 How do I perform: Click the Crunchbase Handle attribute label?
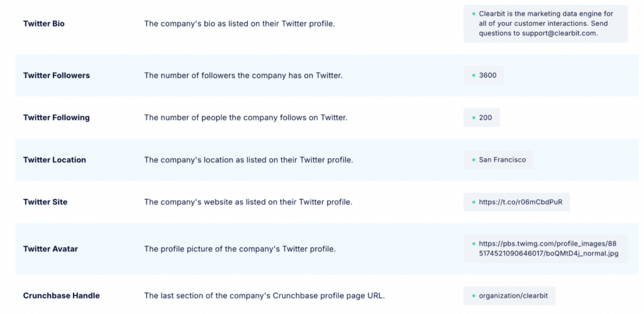pyautogui.click(x=62, y=296)
